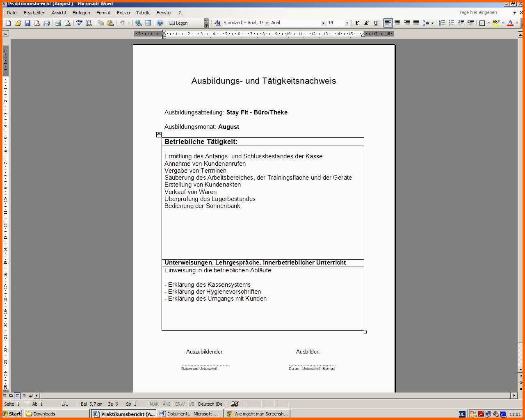
Task: Switch to the Lesen reading layout
Action: pos(178,23)
